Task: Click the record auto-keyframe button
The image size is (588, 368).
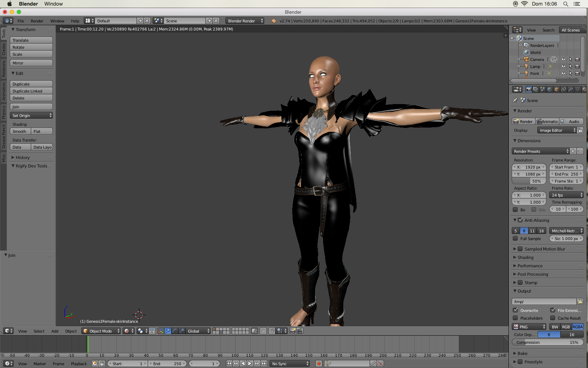Action: pyautogui.click(x=318, y=364)
